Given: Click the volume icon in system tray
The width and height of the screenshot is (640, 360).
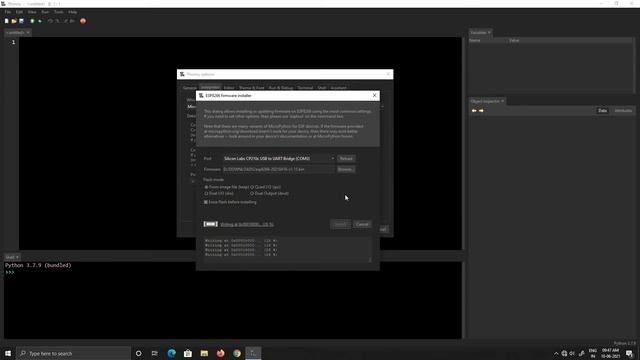Looking at the screenshot, I should click(572, 353).
